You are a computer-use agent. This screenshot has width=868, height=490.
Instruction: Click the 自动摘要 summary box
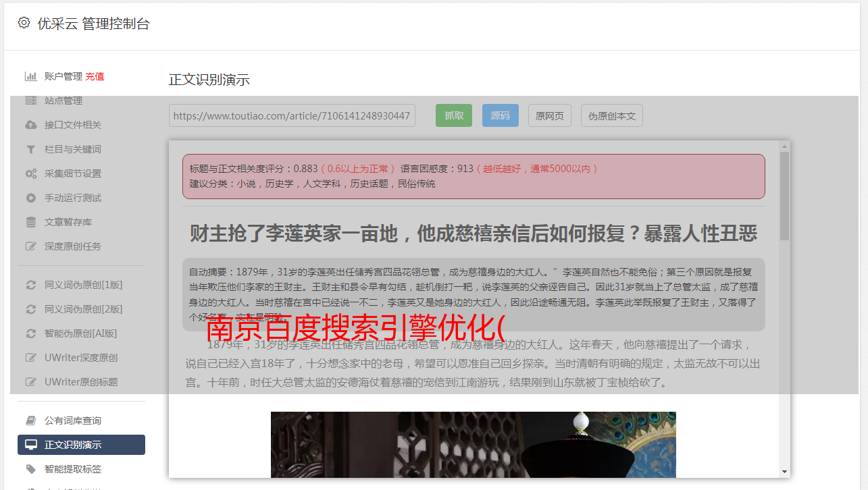pos(474,294)
